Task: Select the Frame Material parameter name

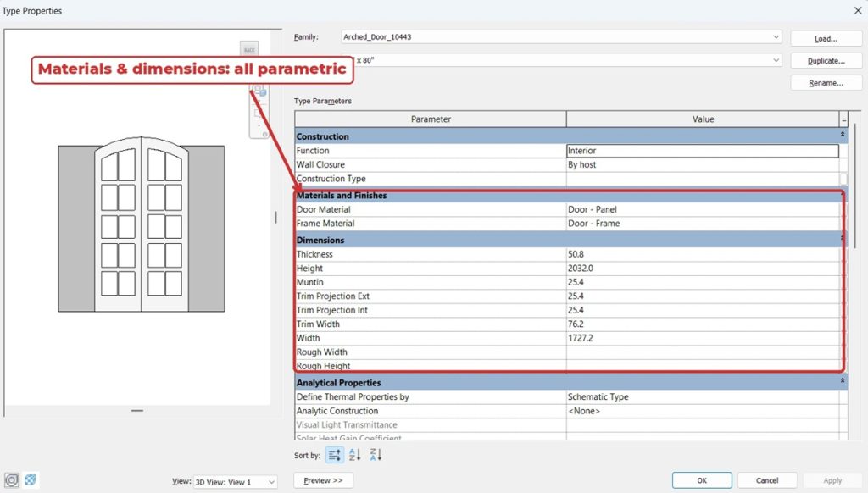Action: point(325,224)
